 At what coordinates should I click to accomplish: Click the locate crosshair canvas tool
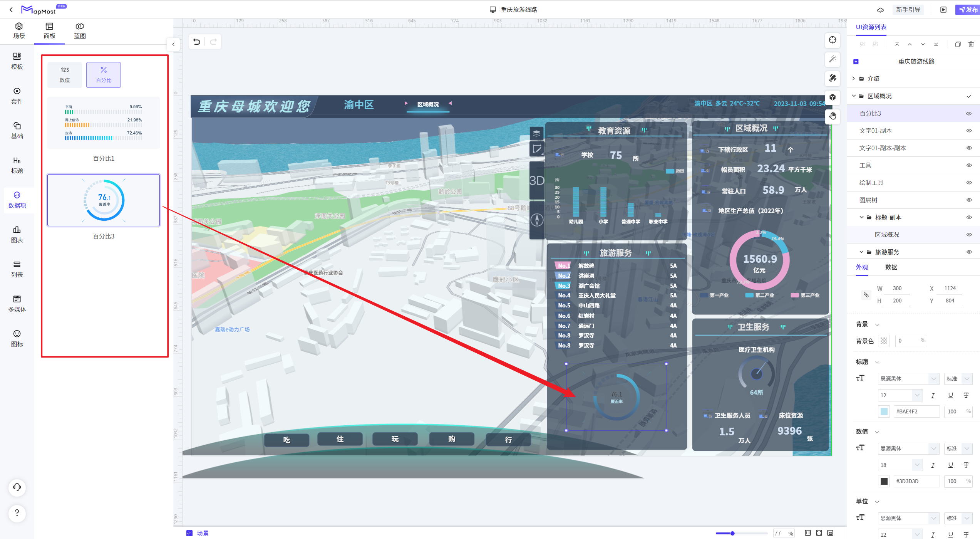[x=833, y=40]
